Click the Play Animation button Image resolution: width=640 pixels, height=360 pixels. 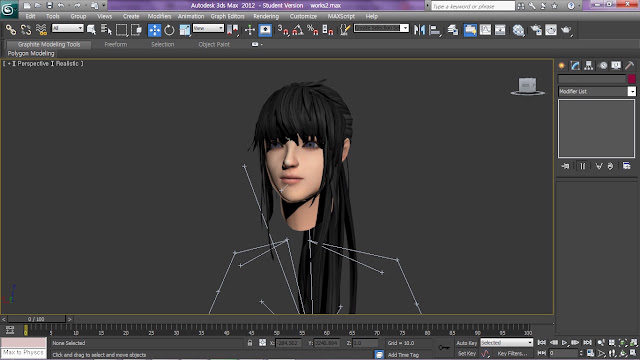coord(564,343)
